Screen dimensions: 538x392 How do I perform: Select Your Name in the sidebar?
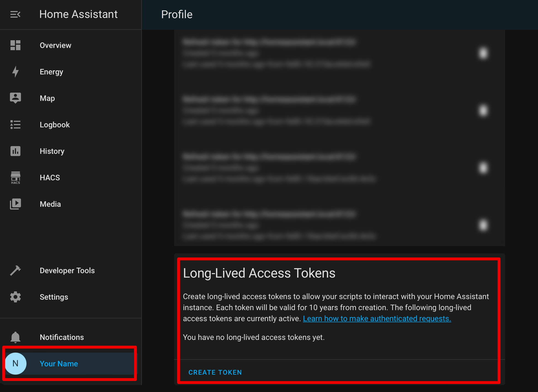point(59,363)
